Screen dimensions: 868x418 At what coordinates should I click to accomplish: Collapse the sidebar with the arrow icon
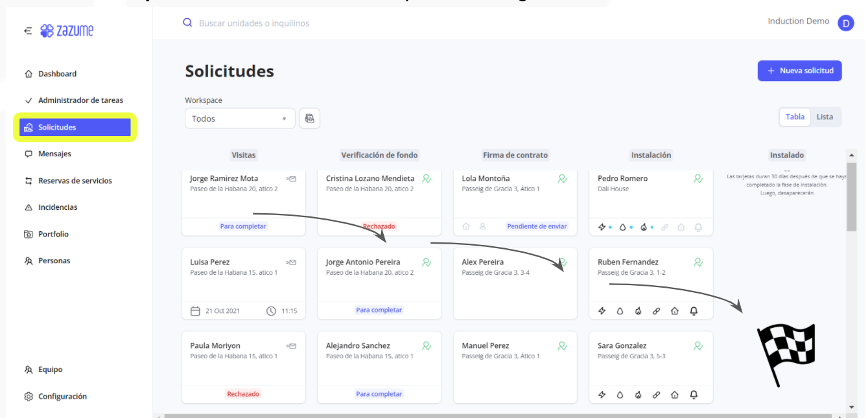(28, 30)
